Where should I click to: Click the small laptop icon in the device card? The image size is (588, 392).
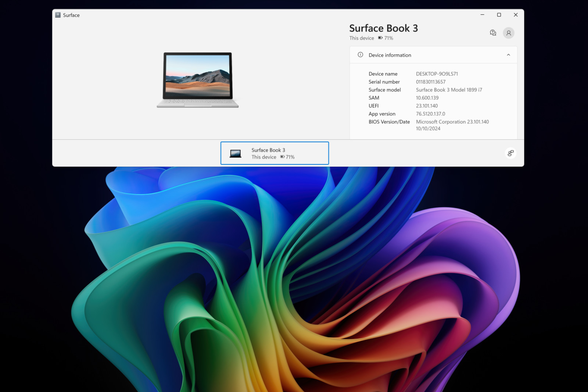pyautogui.click(x=235, y=153)
